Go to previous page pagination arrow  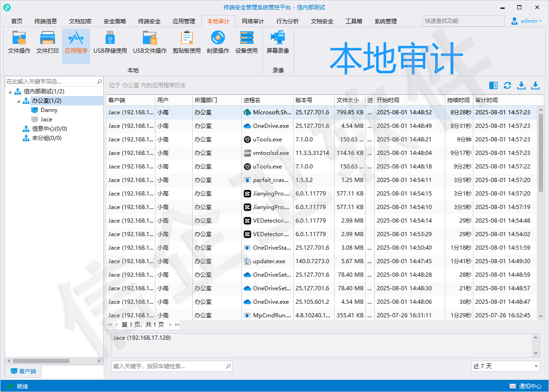(117, 324)
